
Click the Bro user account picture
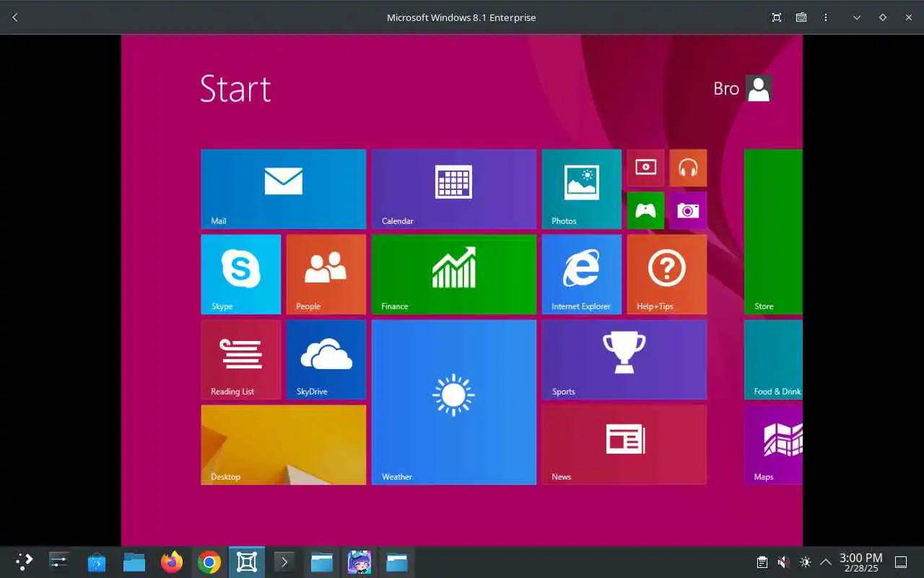click(759, 88)
